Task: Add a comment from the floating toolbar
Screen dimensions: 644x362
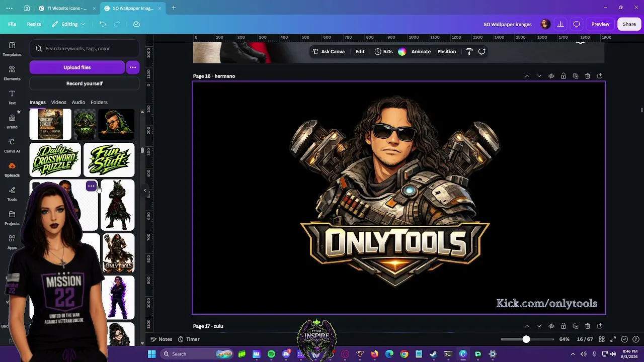Action: [481, 51]
